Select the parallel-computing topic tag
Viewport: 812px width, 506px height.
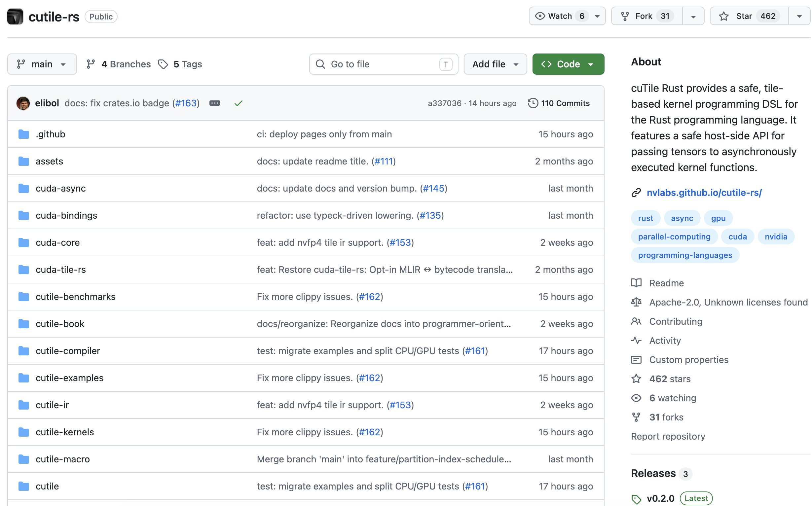click(674, 236)
